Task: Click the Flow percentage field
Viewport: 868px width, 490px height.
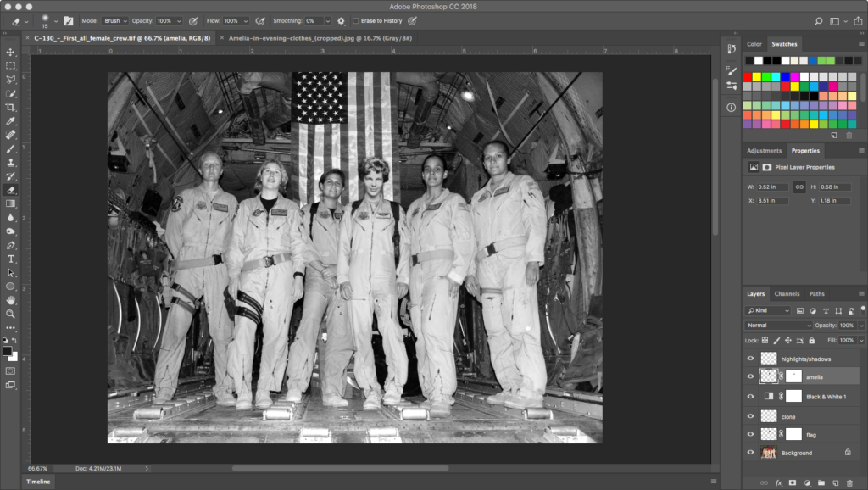Action: (231, 20)
